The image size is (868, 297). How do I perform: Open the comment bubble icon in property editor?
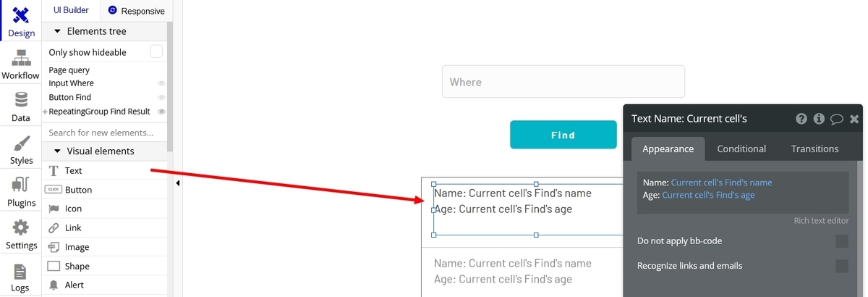pyautogui.click(x=836, y=119)
